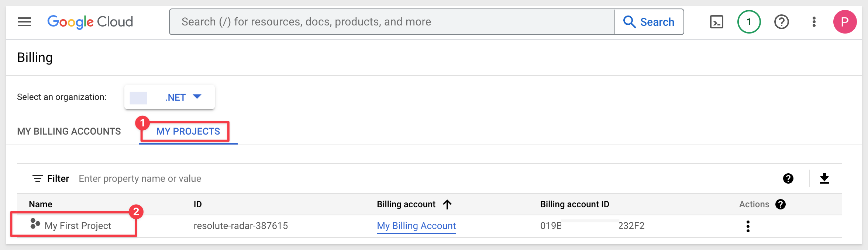Open the user account avatar P
The width and height of the screenshot is (868, 250).
(x=845, y=22)
